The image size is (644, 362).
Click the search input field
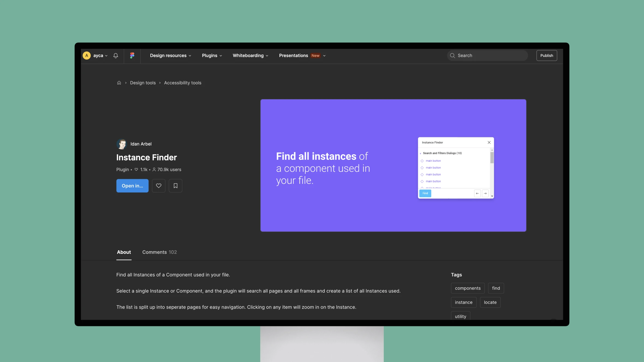[487, 55]
